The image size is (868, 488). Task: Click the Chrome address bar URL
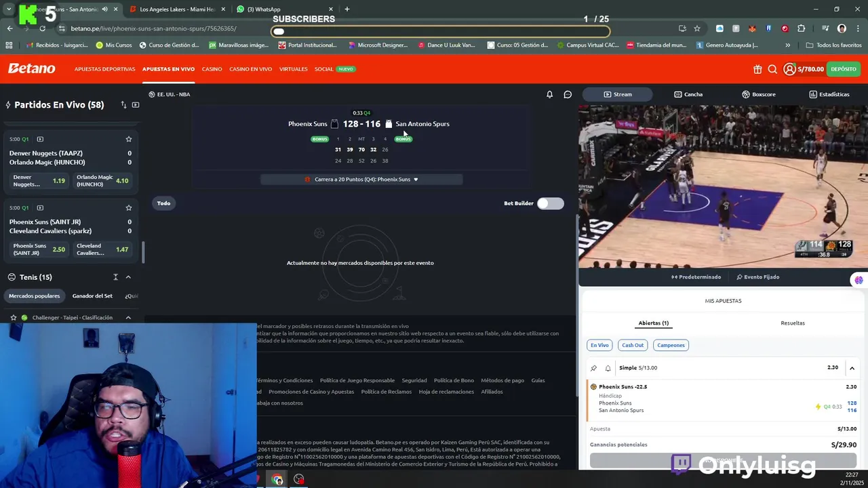153,28
